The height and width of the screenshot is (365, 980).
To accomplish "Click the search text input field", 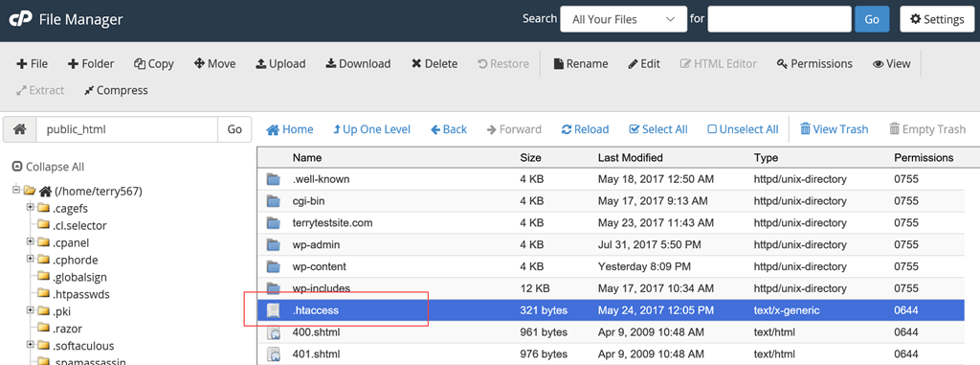I will 779,19.
